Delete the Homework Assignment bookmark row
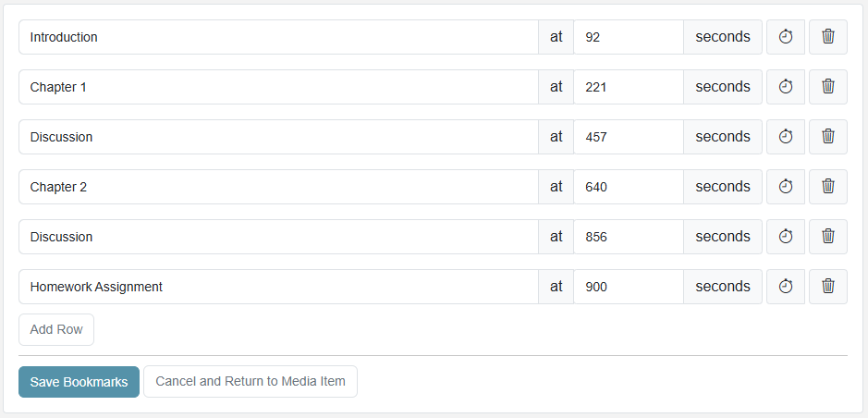The height and width of the screenshot is (418, 868). pos(828,287)
